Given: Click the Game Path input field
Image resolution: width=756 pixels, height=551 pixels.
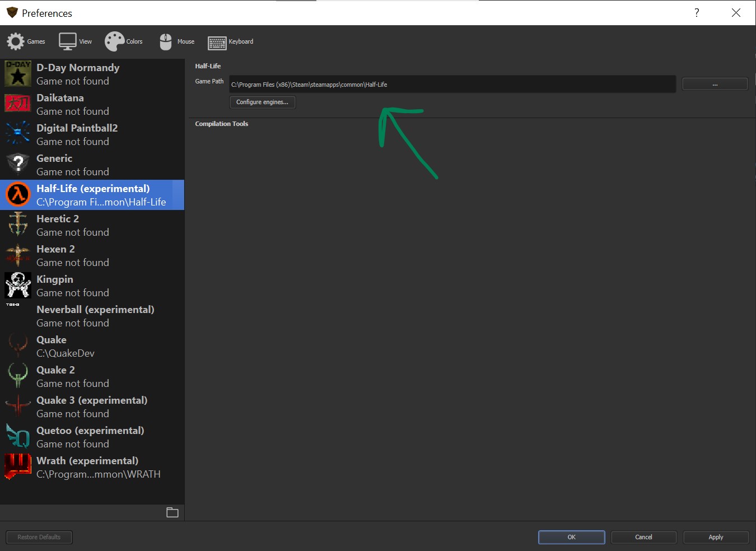Looking at the screenshot, I should tap(452, 85).
